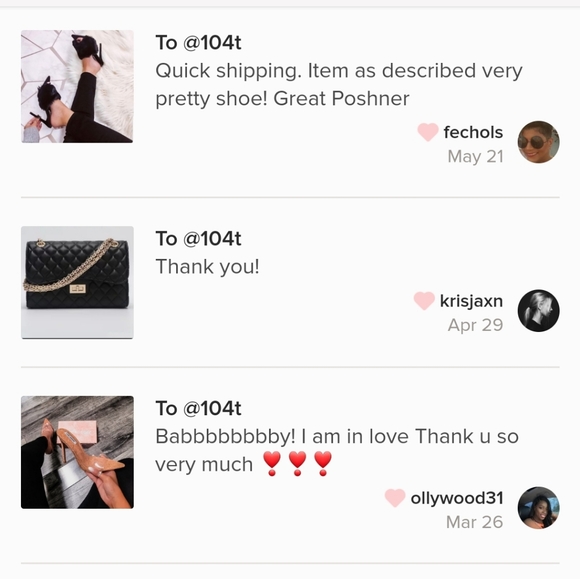The image size is (580, 579).
Task: Open fechols profile avatar
Action: click(x=538, y=142)
